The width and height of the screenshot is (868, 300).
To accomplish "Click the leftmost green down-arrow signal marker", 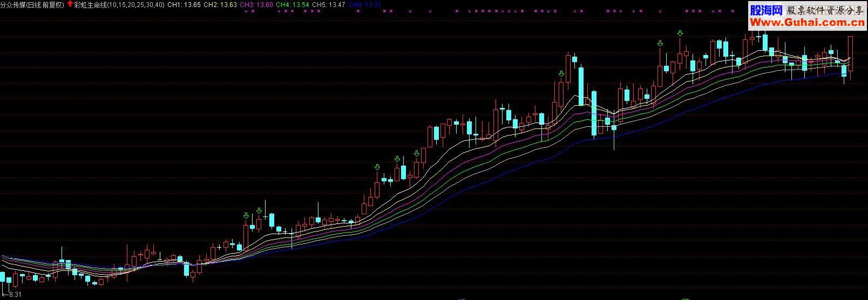I will [246, 216].
